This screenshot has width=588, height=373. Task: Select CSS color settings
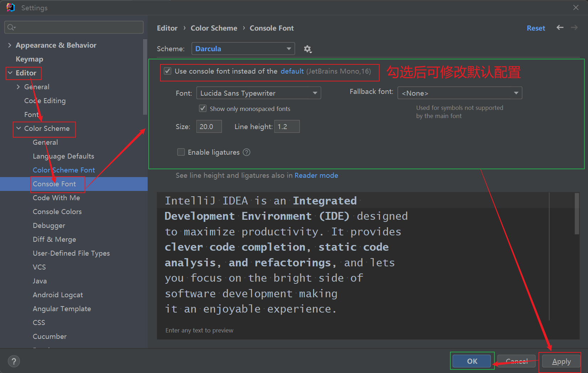(x=39, y=323)
